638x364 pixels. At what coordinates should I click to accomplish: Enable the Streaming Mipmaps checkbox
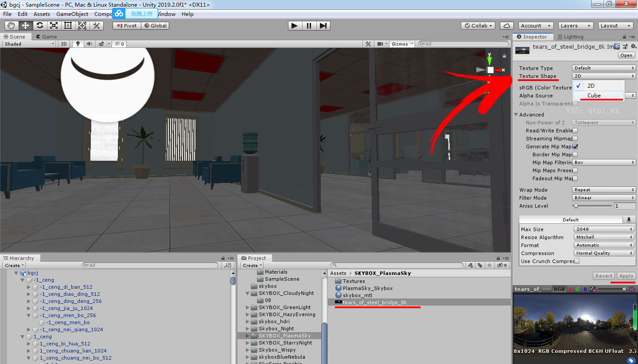point(575,139)
